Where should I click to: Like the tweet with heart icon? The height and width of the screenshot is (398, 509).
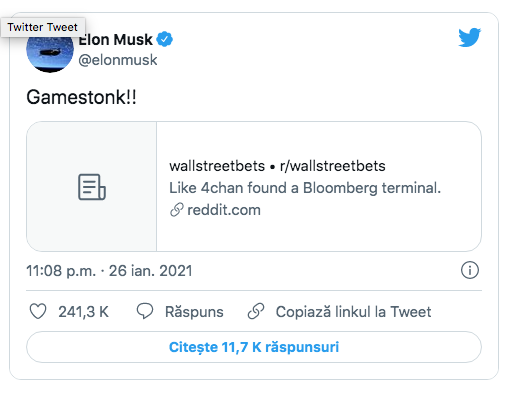[38, 311]
